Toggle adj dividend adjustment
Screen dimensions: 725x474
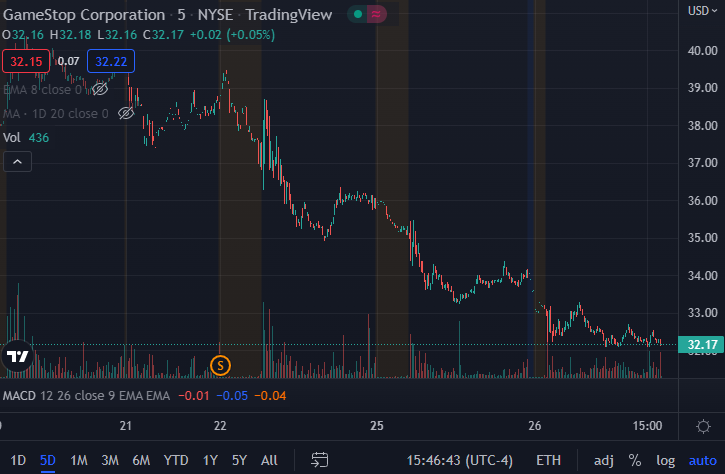603,460
